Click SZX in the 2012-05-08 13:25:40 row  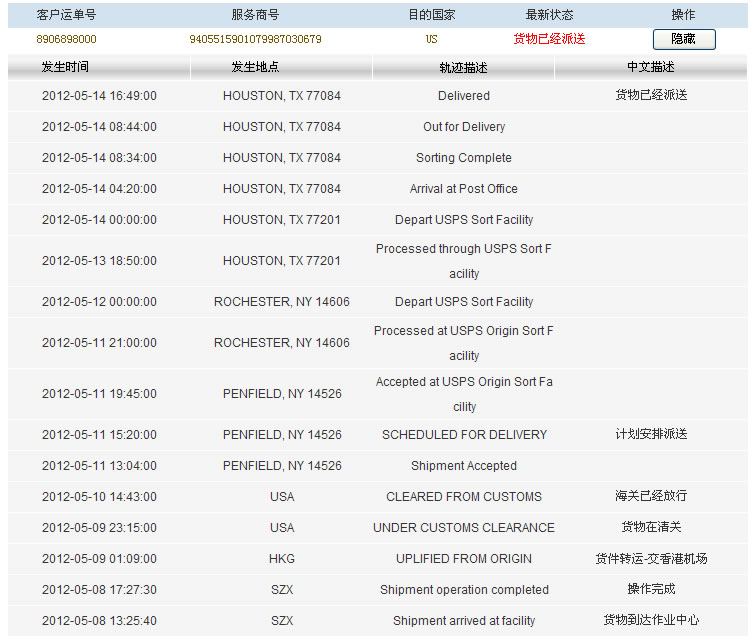[282, 621]
